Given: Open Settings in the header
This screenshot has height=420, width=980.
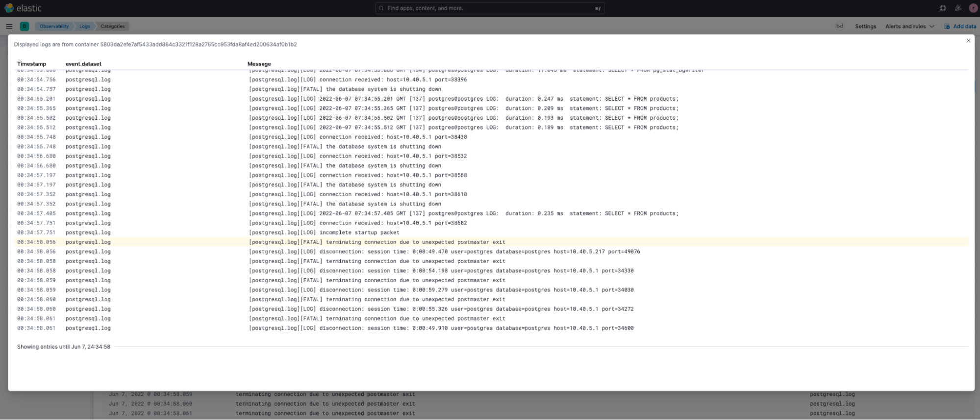Looking at the screenshot, I should [865, 26].
